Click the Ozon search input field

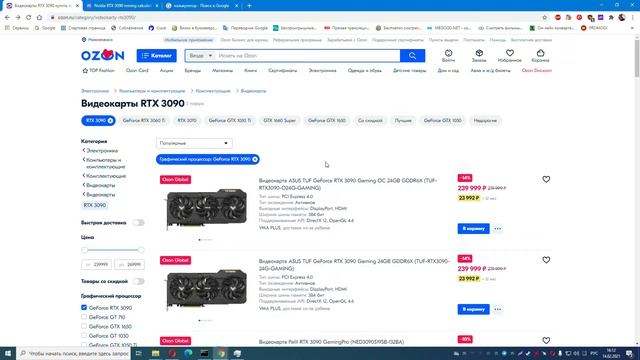click(x=307, y=56)
